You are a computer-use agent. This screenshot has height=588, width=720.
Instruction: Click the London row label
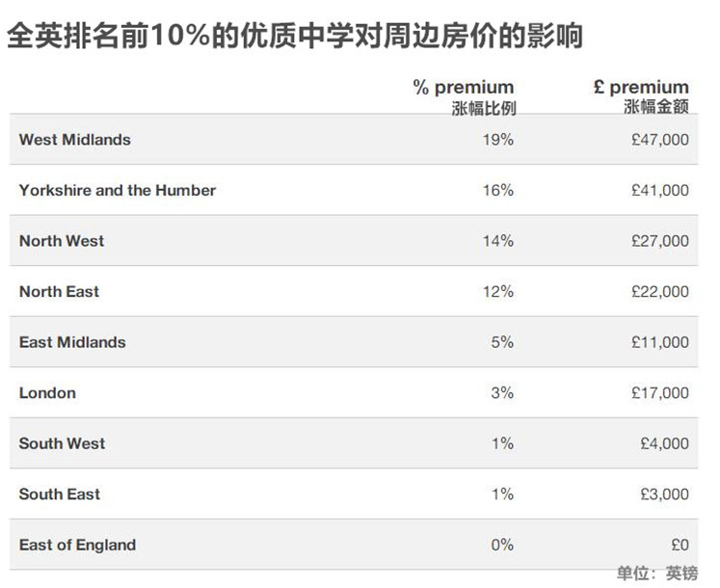tap(47, 392)
